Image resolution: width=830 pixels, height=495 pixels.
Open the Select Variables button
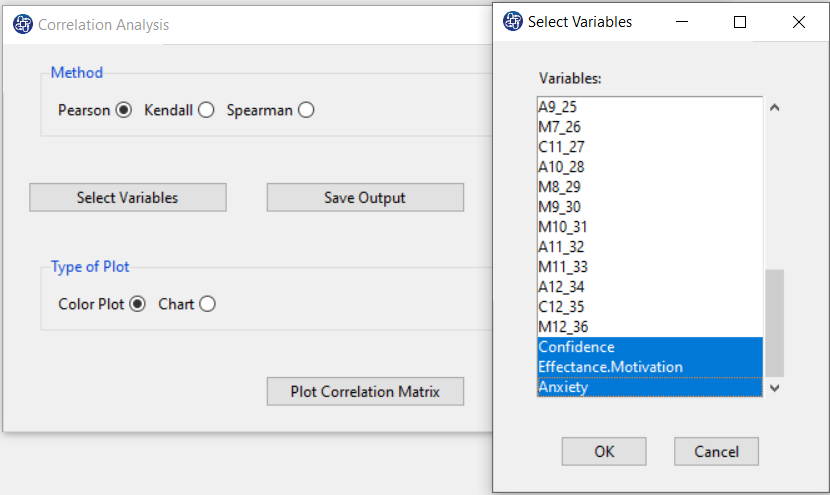[128, 197]
